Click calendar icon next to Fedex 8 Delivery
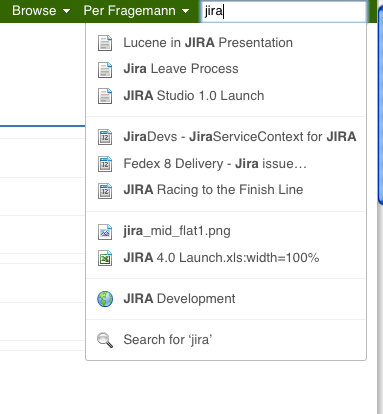This screenshot has height=414, width=383. click(105, 164)
